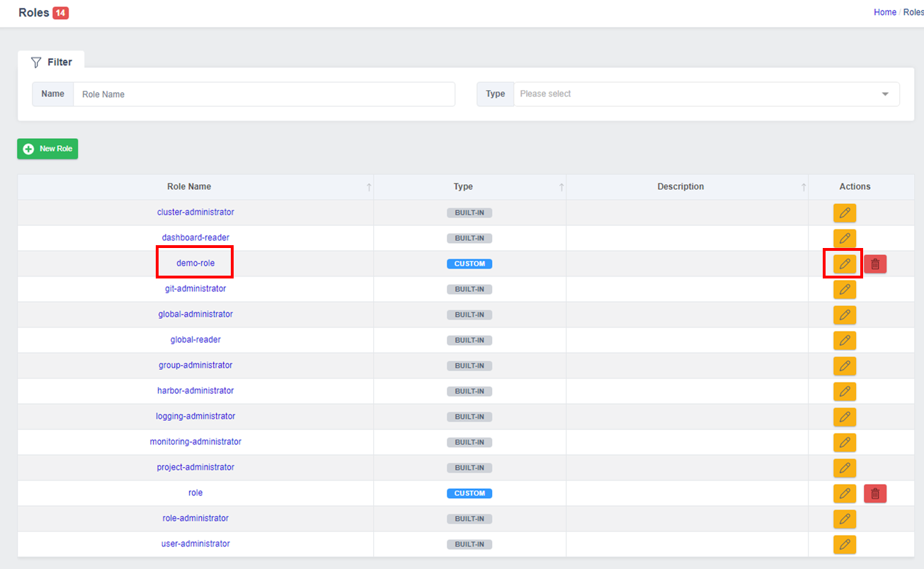Sort table by Description column arrow
The height and width of the screenshot is (569, 924).
[x=804, y=187]
